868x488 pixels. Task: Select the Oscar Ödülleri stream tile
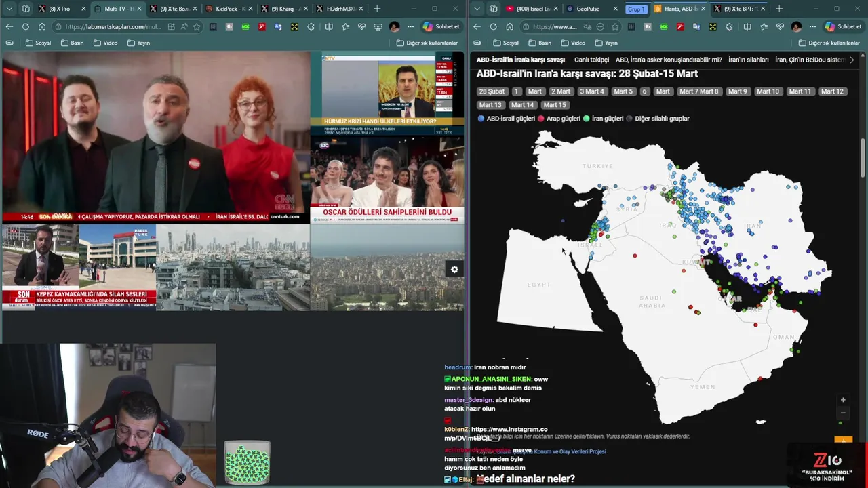click(x=387, y=180)
